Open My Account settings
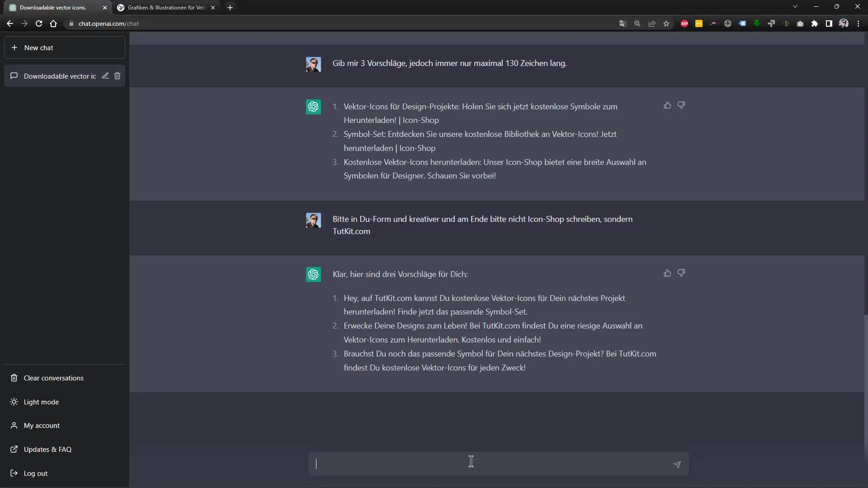 coord(42,426)
